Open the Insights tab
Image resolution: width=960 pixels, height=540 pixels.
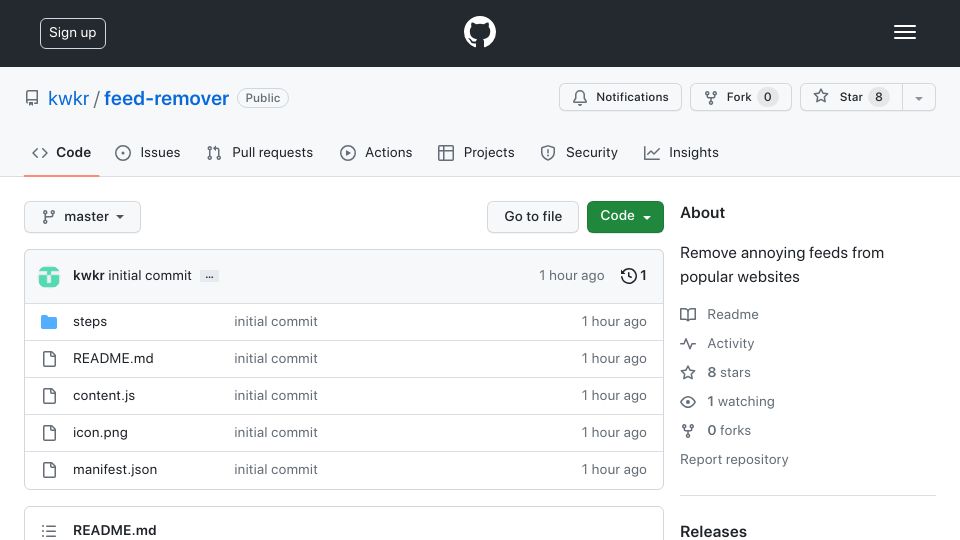(x=681, y=152)
